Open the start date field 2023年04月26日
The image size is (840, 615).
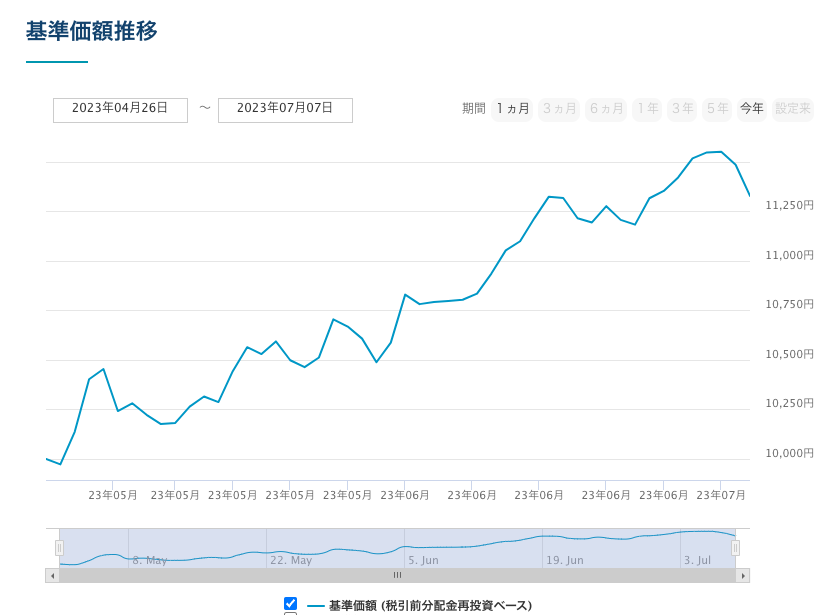pyautogui.click(x=120, y=109)
